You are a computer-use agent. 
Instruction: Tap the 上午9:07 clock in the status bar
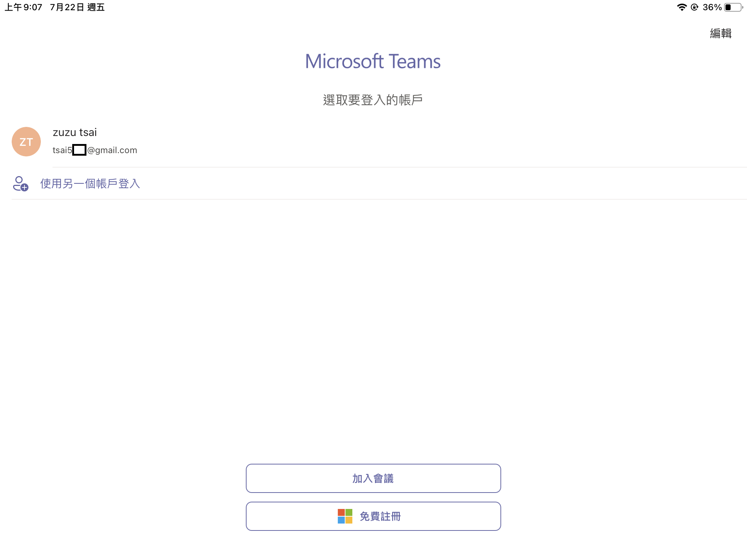23,7
